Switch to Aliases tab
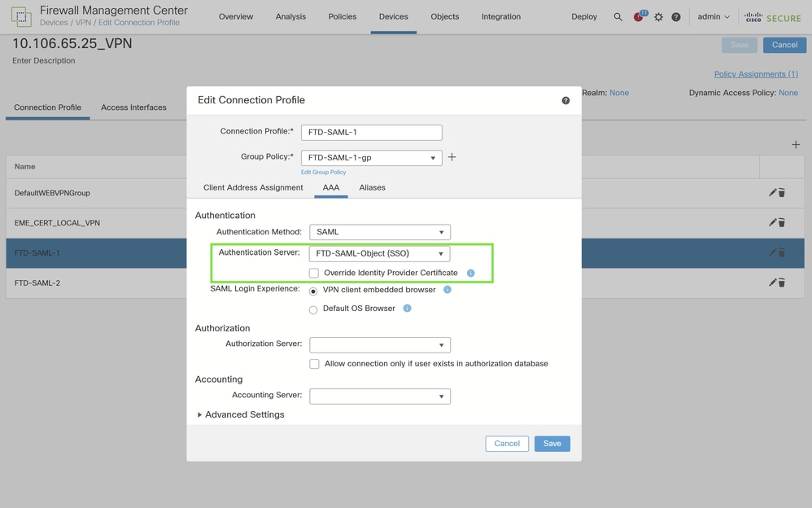 pos(373,187)
